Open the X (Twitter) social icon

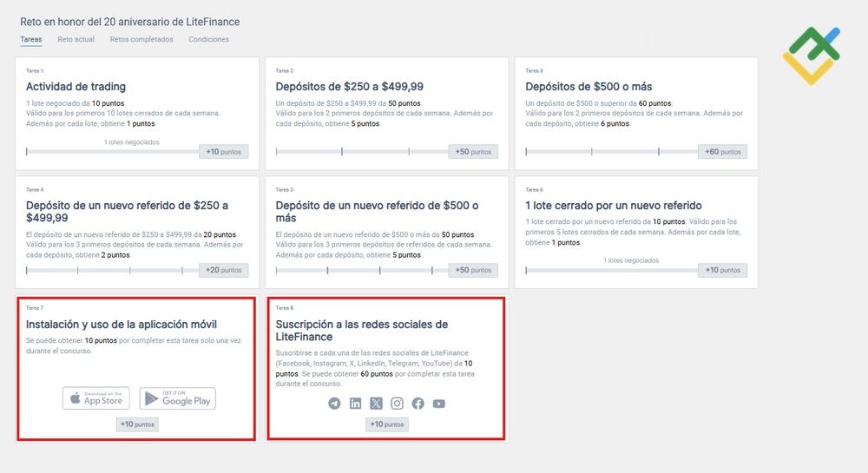376,404
